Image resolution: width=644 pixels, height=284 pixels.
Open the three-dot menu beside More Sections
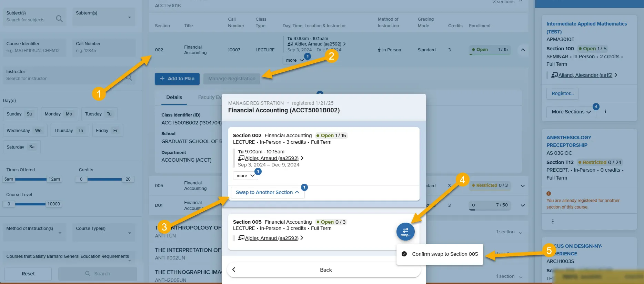[605, 111]
